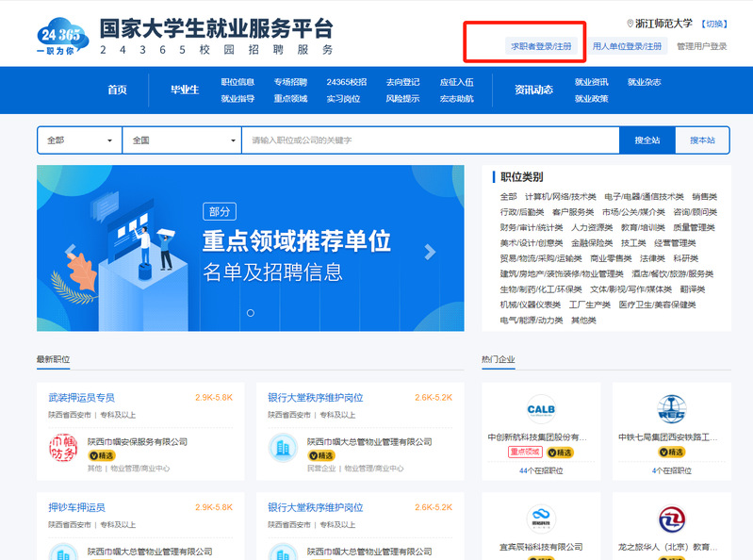Click the 切换 school switch link
The height and width of the screenshot is (560, 753).
[714, 24]
